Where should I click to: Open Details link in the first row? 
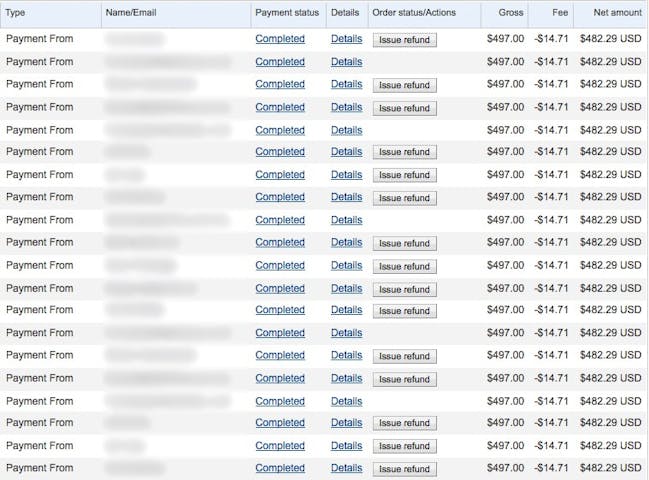[346, 39]
